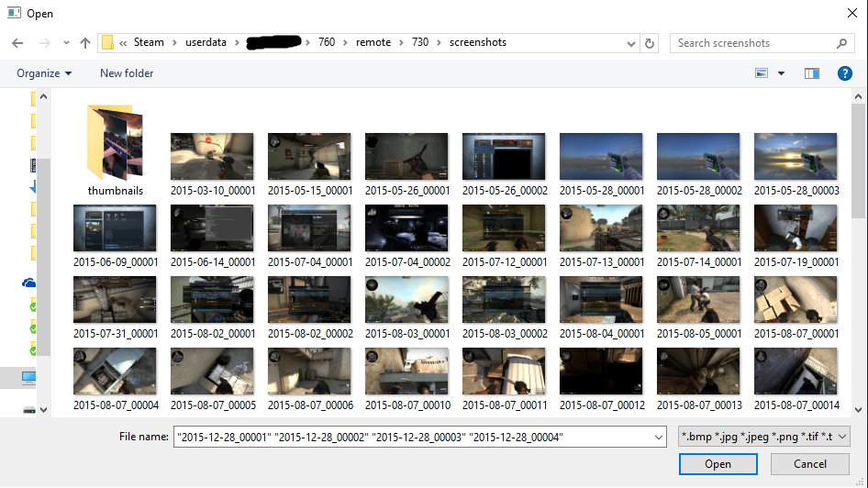Toggle the preview pane icon
Image resolution: width=868 pixels, height=488 pixels.
(x=811, y=73)
